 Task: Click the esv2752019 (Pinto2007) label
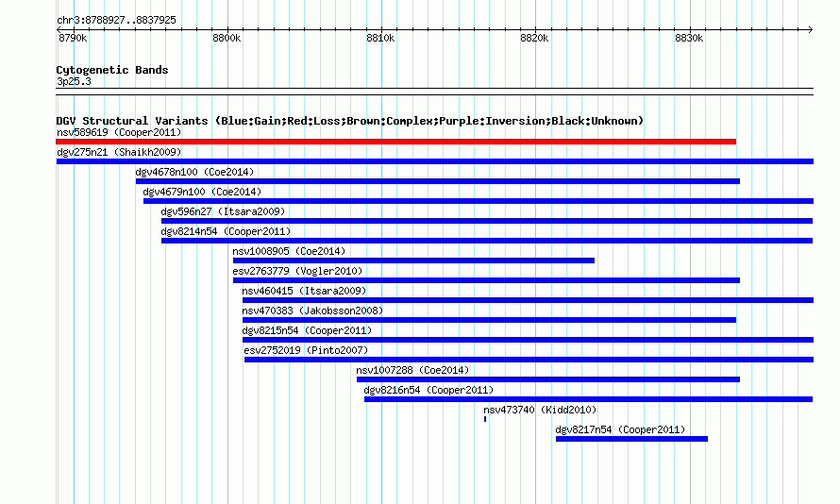[x=306, y=350]
